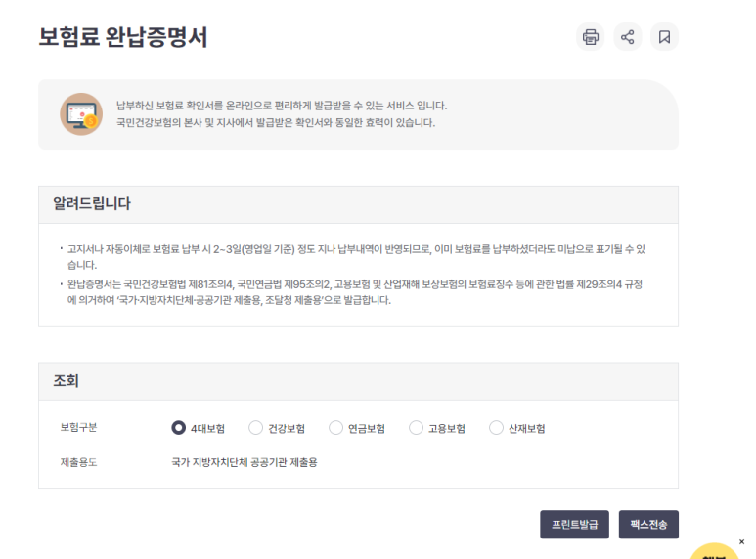Click the banner line 납부하신 보험료 확인서를
Viewport: 756px width, 559px height.
pyautogui.click(x=282, y=106)
